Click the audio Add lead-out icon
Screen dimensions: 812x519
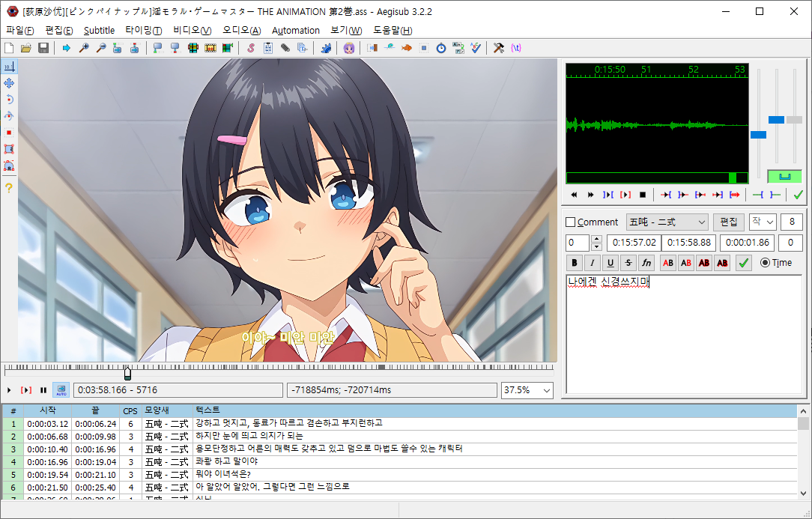coord(775,195)
